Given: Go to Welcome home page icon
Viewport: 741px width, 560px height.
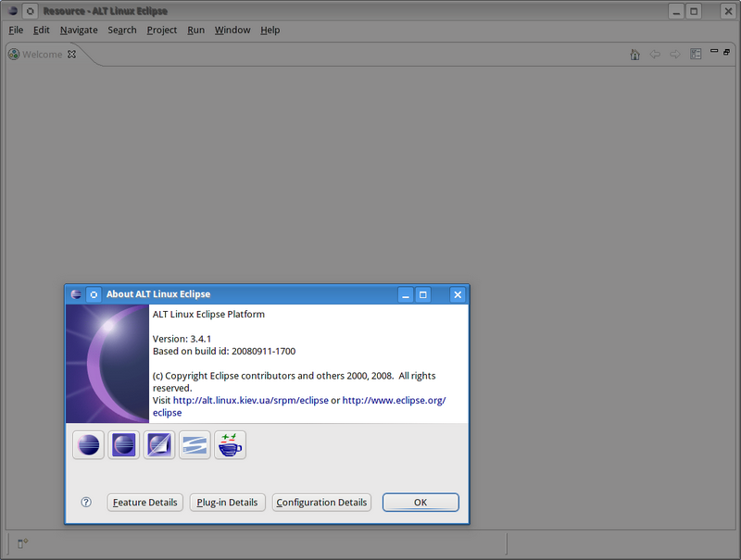Looking at the screenshot, I should click(x=634, y=55).
